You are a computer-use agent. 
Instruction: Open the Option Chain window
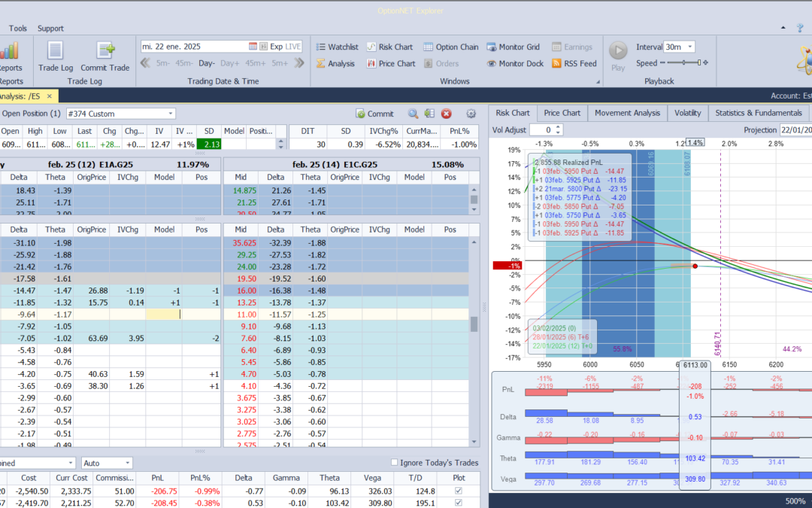(x=450, y=47)
